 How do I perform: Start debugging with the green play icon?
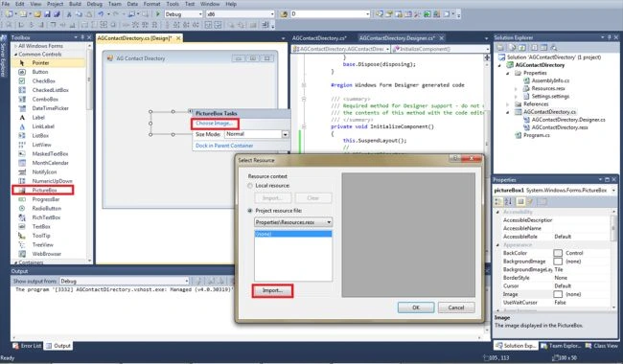click(x=158, y=14)
